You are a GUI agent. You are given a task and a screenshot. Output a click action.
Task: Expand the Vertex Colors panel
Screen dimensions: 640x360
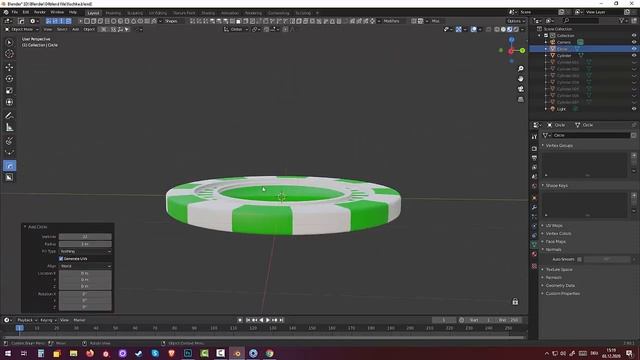pos(558,233)
